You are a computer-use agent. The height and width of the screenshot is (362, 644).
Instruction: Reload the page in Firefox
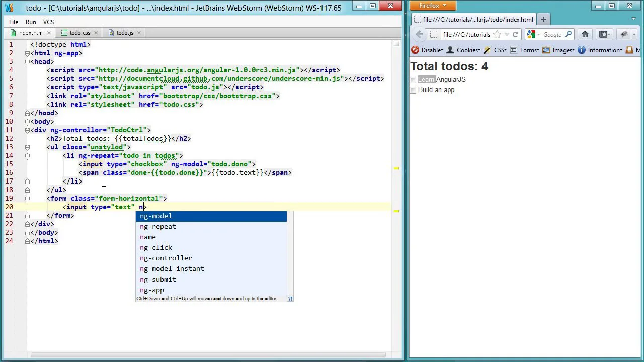[515, 34]
